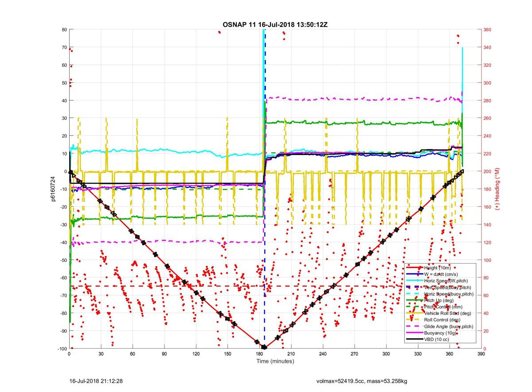Click the '(+) Heading (°M)' right axis label
This screenshot has width=532, height=392.
click(x=497, y=189)
